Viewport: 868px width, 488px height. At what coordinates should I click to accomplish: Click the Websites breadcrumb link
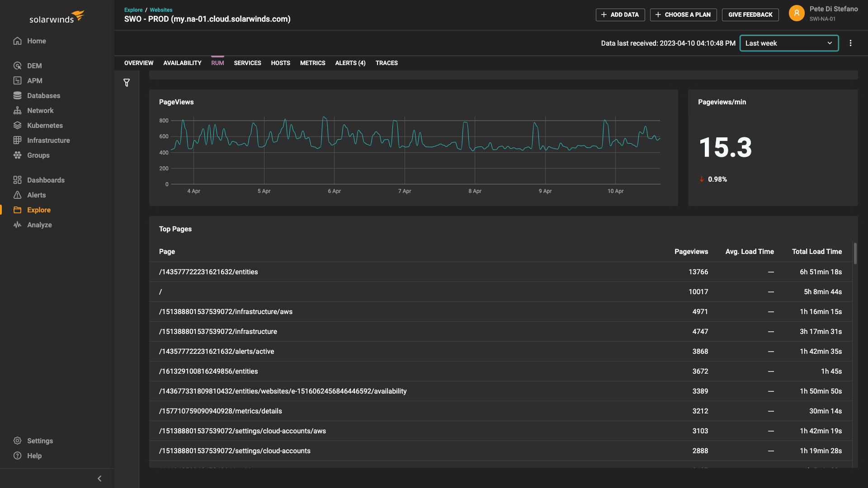pyautogui.click(x=161, y=9)
